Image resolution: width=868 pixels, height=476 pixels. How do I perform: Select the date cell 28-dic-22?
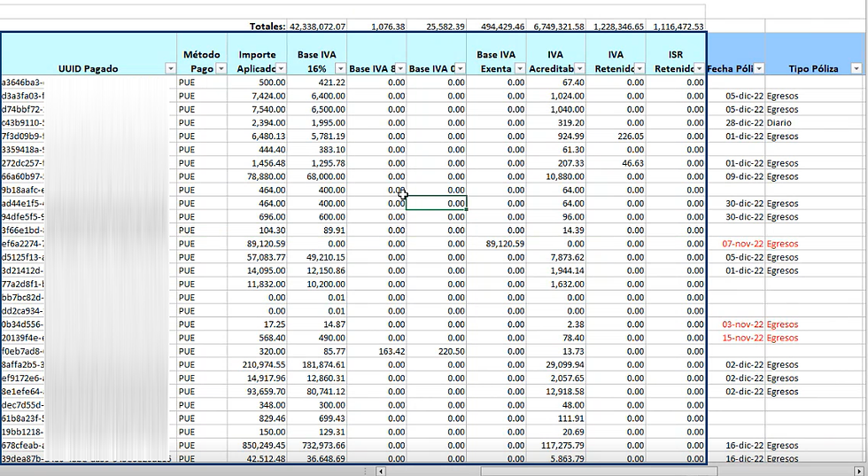click(x=736, y=122)
